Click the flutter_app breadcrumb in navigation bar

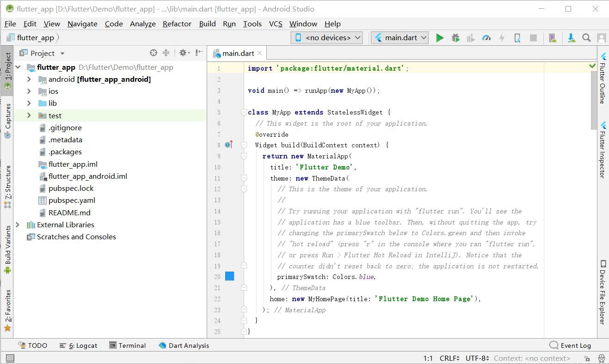[x=31, y=38]
